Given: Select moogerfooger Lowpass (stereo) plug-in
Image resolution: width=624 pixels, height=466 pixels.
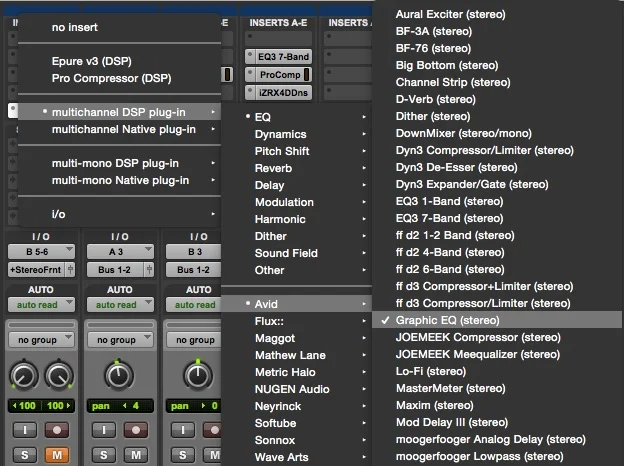Looking at the screenshot, I should 497,456.
